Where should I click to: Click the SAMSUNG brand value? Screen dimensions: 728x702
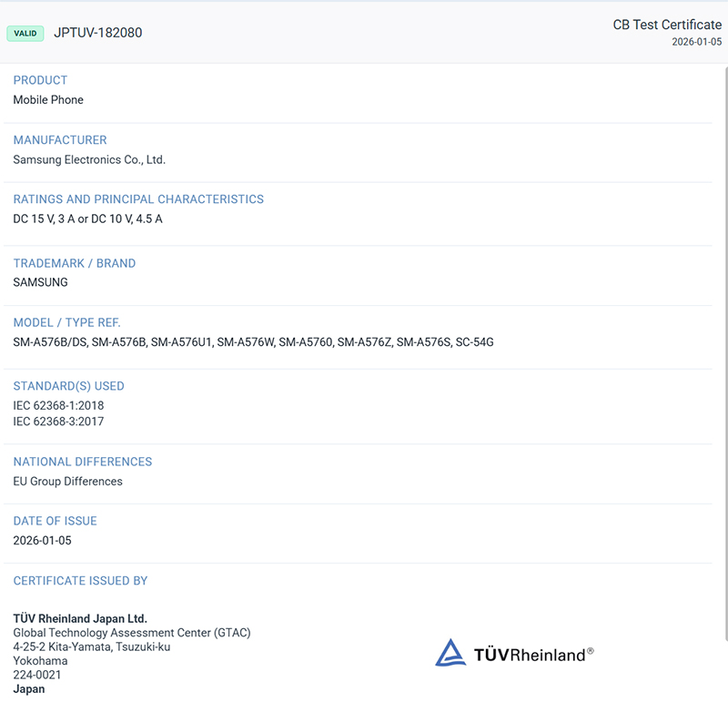40,282
